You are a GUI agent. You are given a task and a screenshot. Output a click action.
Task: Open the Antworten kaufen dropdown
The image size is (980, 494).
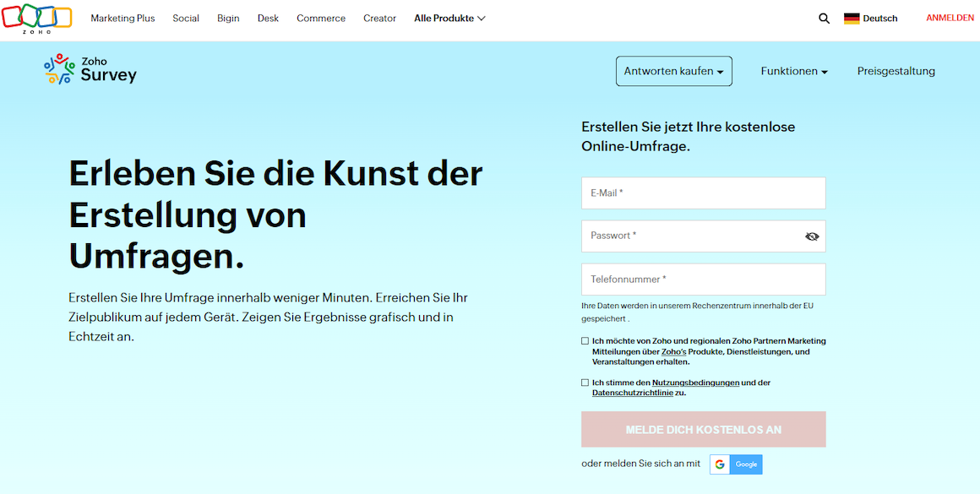(673, 72)
